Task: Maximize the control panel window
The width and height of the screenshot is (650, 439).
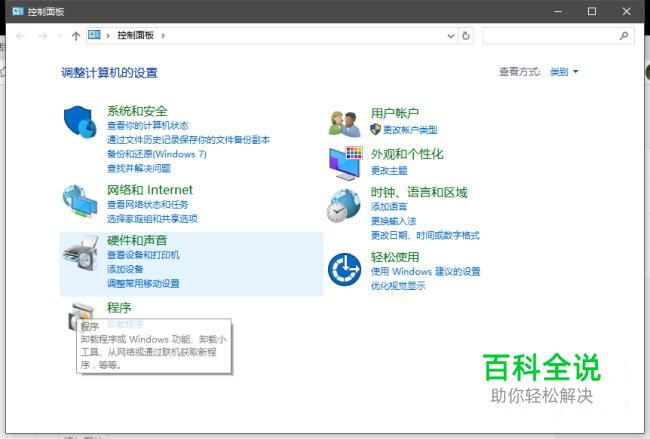Action: pos(592,11)
